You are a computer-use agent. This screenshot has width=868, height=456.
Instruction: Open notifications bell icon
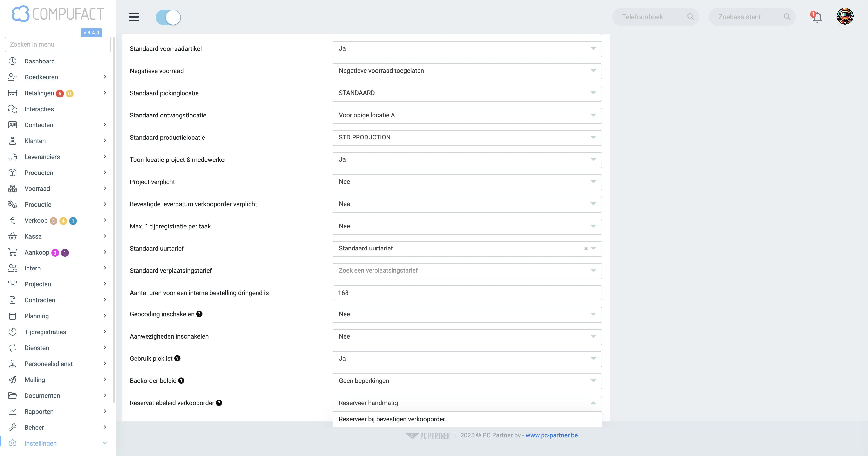(816, 17)
